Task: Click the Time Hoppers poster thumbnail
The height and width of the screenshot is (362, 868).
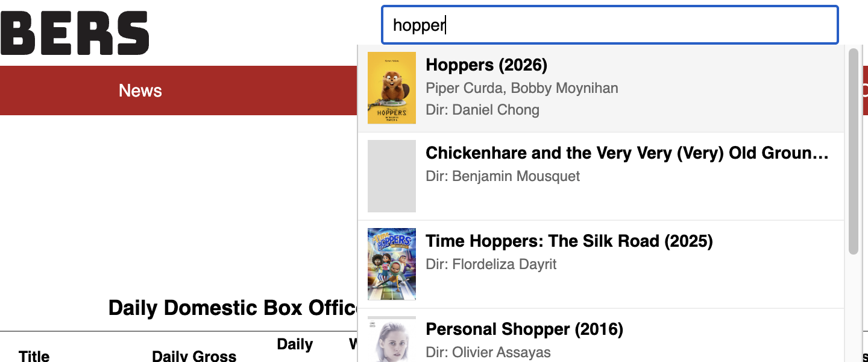Action: pos(391,264)
